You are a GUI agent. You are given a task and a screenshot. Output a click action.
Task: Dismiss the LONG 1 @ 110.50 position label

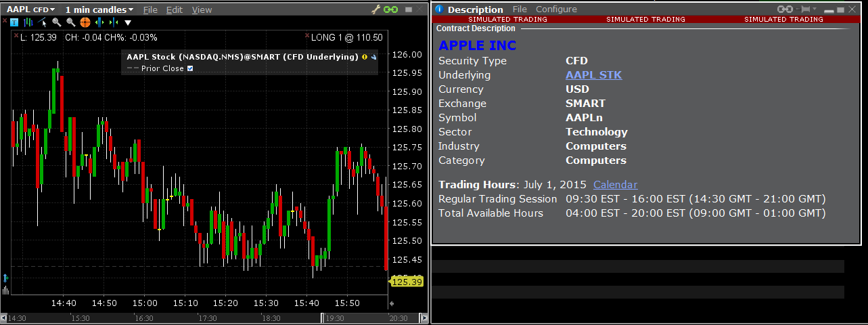307,35
